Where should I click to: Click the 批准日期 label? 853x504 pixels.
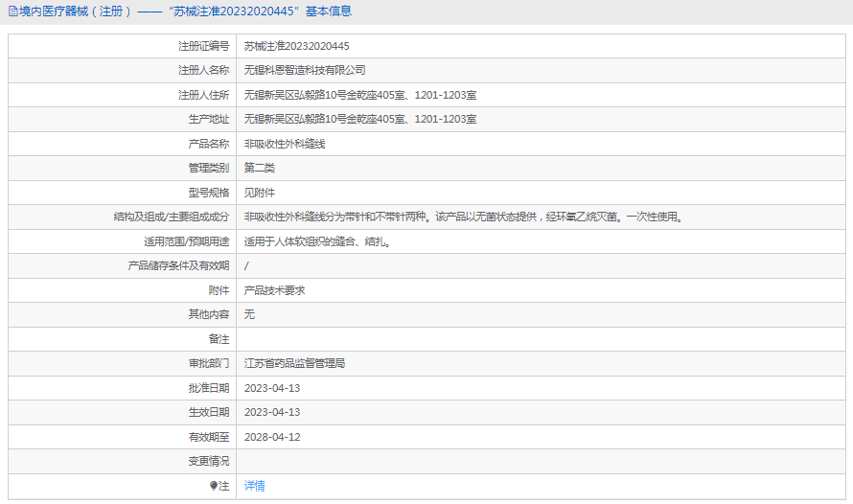coord(209,388)
